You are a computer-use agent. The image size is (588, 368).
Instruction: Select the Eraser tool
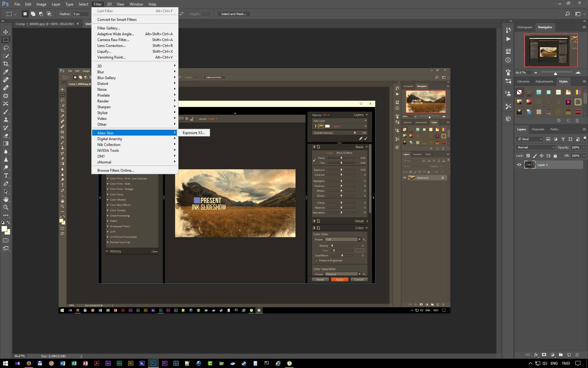pyautogui.click(x=6, y=136)
